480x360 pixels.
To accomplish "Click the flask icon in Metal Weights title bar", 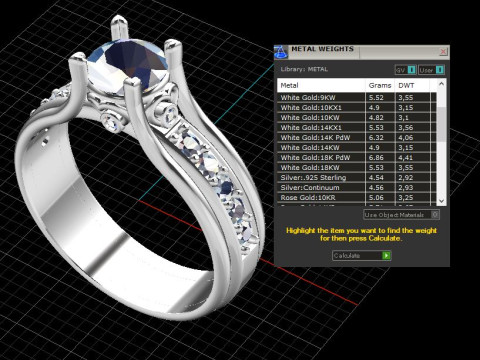I will (281, 52).
